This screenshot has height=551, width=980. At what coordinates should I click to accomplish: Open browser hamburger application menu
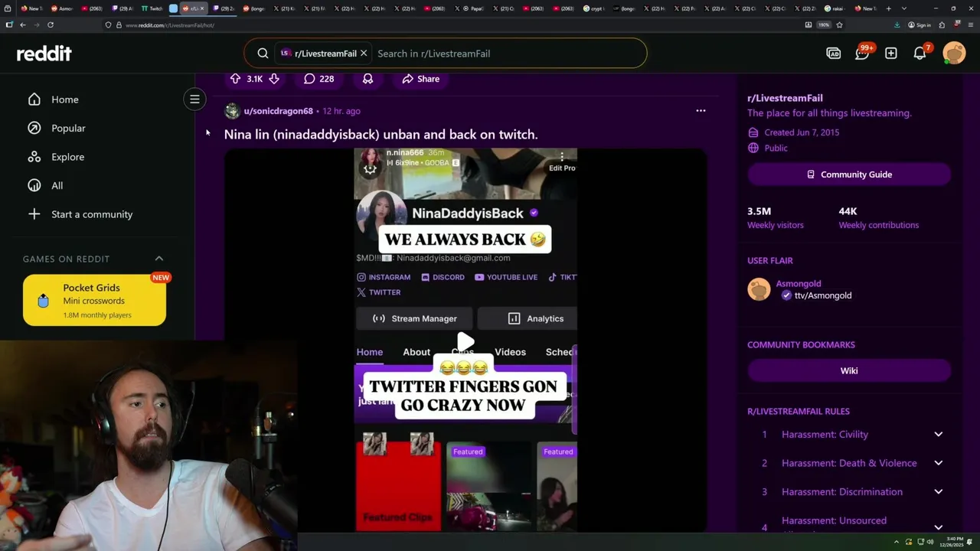(969, 24)
